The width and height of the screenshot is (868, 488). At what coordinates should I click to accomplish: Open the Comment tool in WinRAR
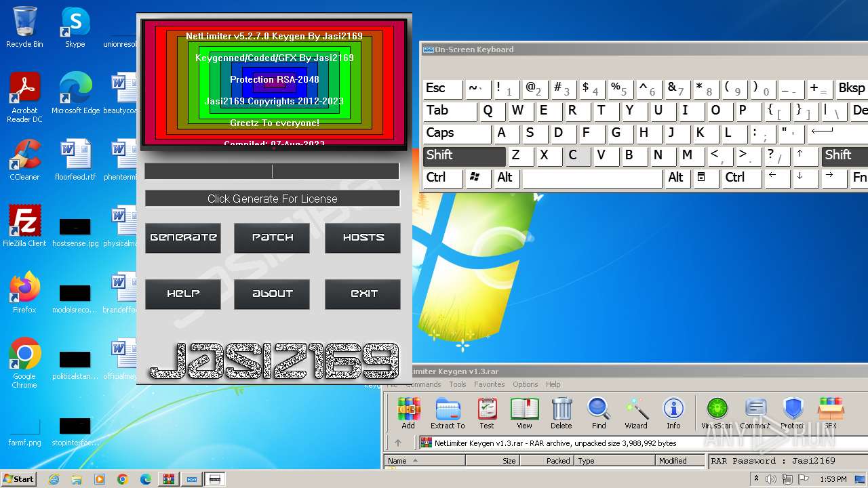[x=755, y=413]
